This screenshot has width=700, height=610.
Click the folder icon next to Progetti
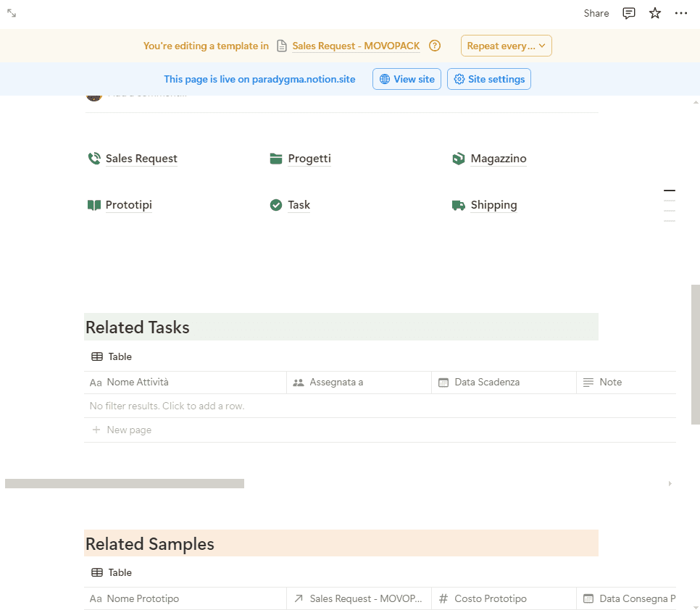point(275,158)
